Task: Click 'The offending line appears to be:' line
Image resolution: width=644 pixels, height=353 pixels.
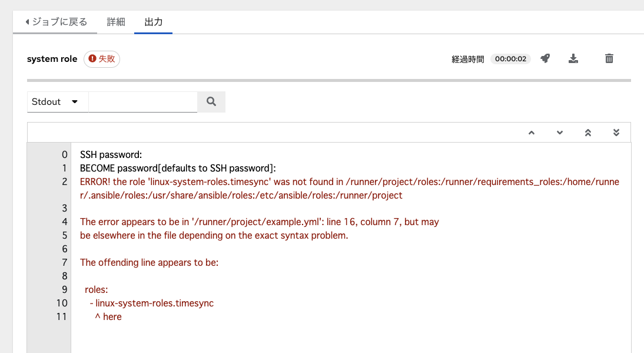Action: (x=149, y=262)
